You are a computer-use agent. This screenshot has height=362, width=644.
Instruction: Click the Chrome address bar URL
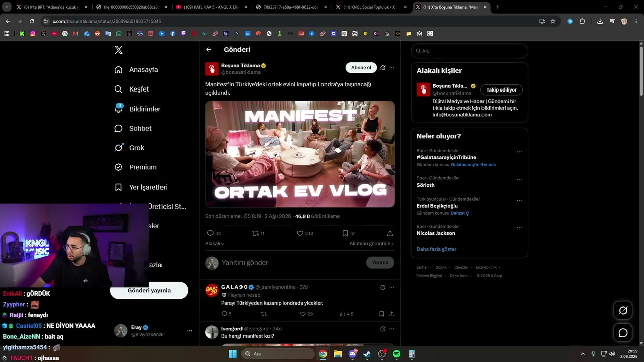107,21
